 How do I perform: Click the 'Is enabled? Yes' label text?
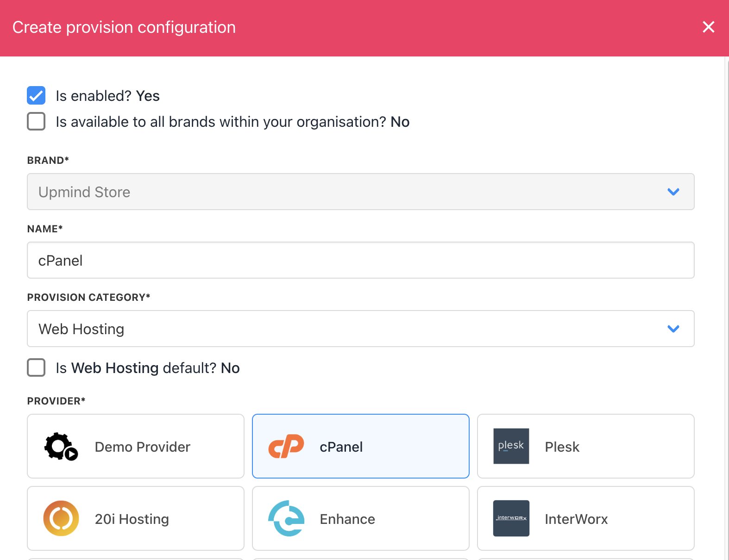click(107, 96)
